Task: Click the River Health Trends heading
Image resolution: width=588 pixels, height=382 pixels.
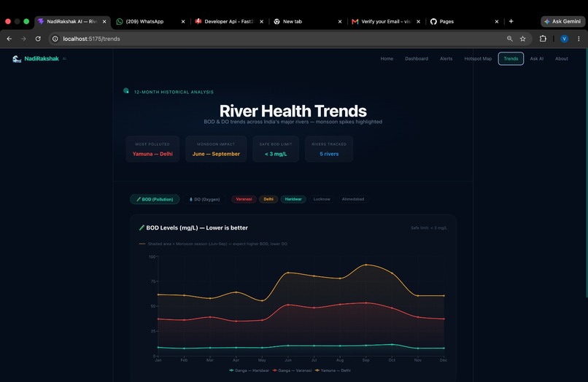Action: tap(293, 111)
